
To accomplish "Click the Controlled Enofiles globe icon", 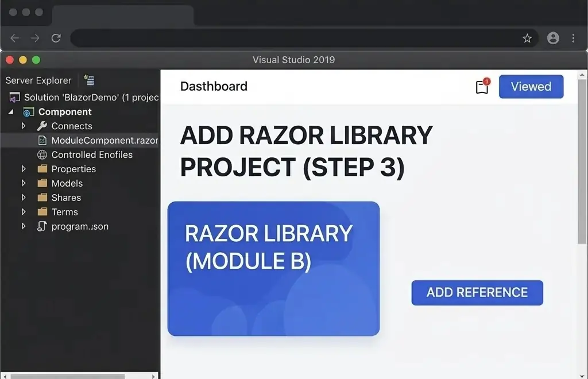I will (x=42, y=154).
